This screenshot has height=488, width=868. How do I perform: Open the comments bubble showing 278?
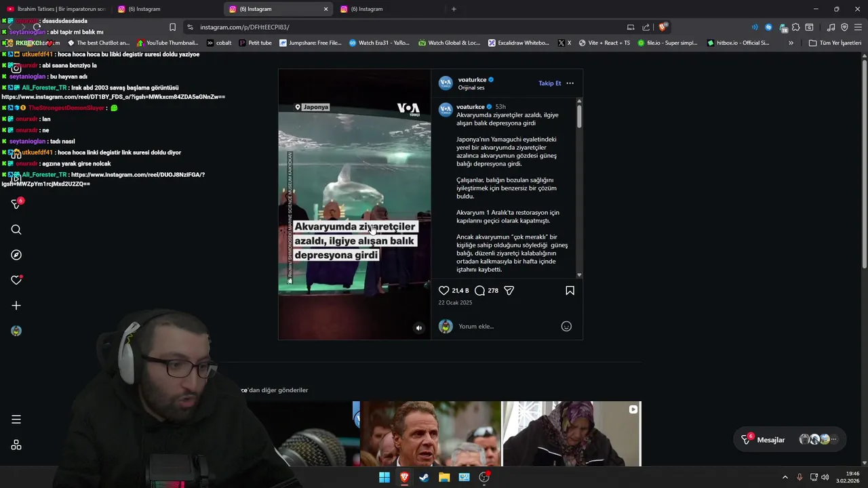click(480, 291)
